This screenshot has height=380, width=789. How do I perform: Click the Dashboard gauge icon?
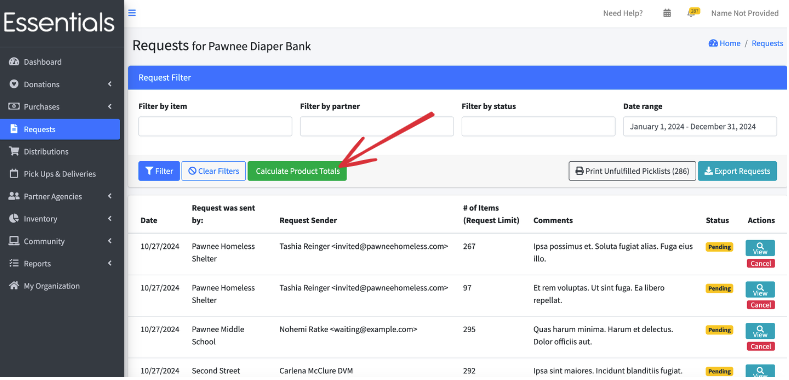tap(14, 62)
